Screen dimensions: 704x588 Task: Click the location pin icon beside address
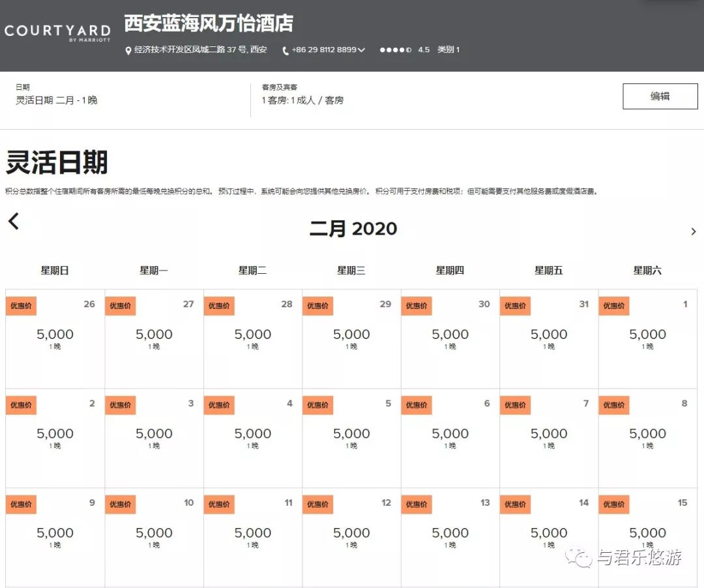click(128, 51)
